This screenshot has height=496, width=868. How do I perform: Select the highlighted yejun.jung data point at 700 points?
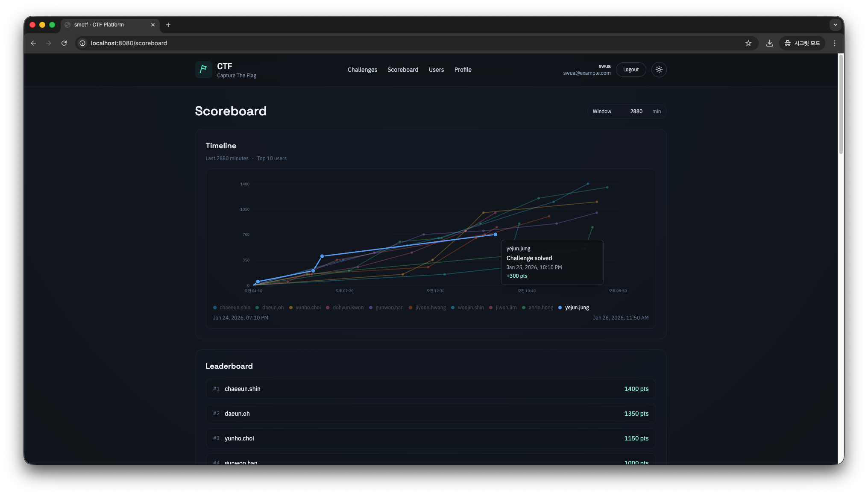495,235
